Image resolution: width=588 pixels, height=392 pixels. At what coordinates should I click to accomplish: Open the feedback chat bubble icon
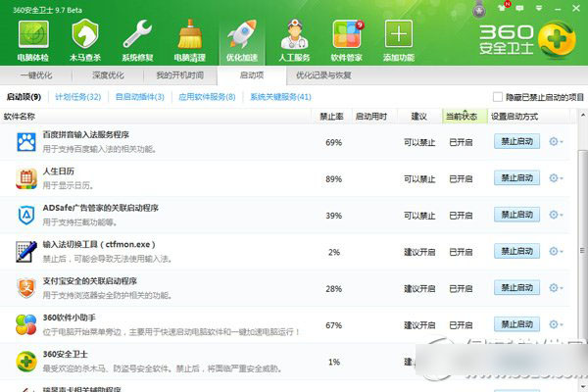click(519, 8)
